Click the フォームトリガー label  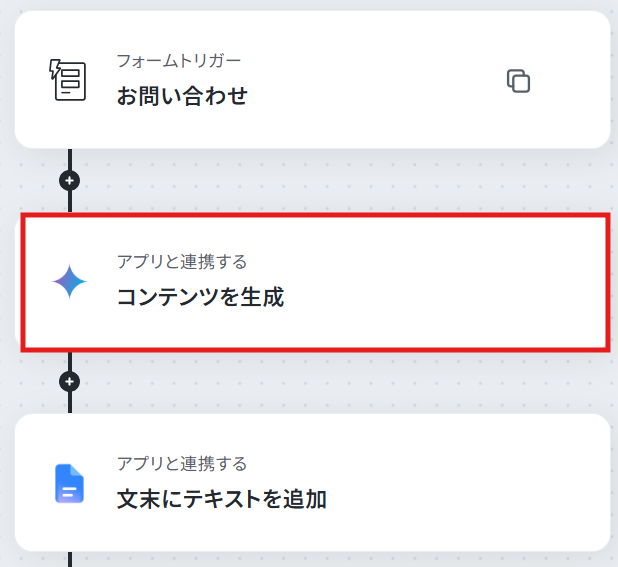coord(179,61)
